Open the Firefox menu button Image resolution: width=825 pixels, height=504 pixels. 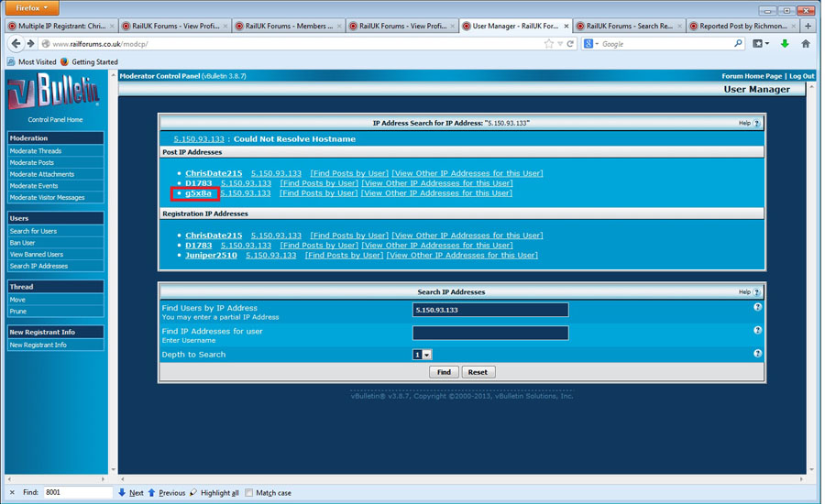(33, 8)
